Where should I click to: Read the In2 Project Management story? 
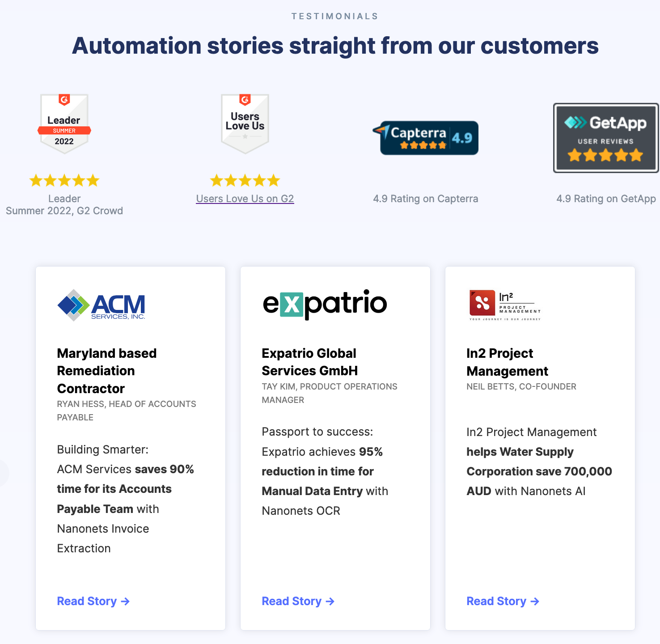(496, 601)
